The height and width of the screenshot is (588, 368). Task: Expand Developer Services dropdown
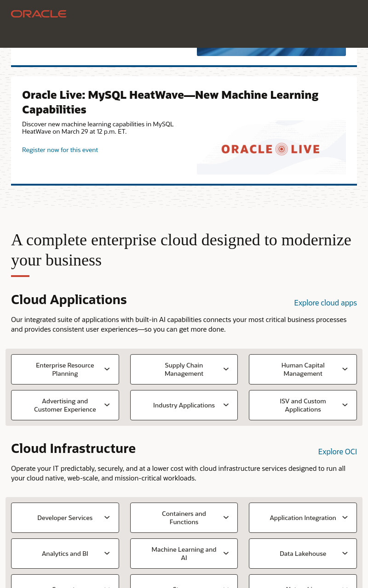(x=65, y=518)
